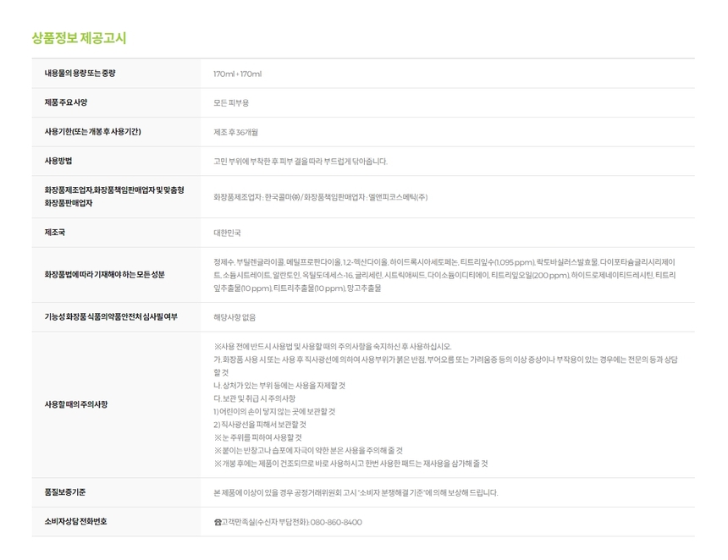The height and width of the screenshot is (560, 728).
Task: Click the ingredients list starting with 정제수
Action: [x=444, y=275]
